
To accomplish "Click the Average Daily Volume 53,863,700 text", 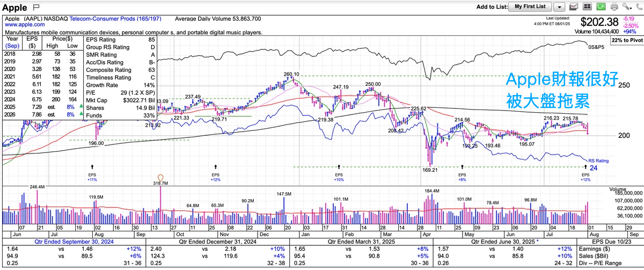I will click(x=218, y=18).
